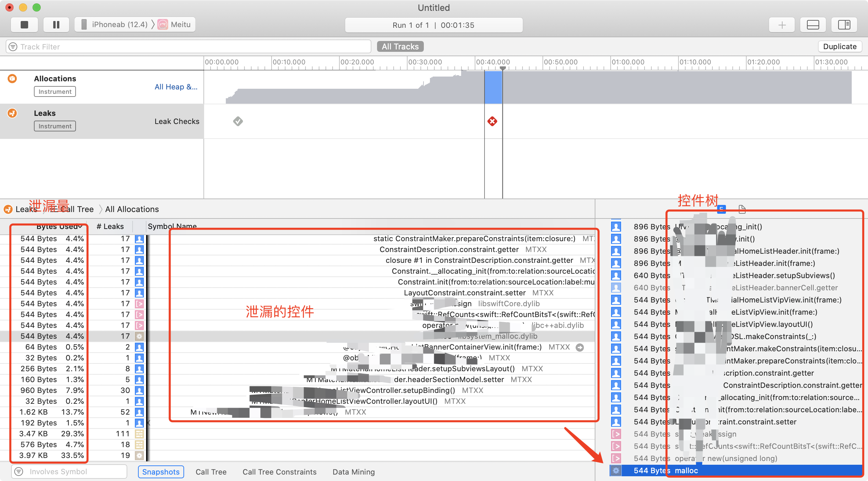Viewport: 868px width, 481px height.
Task: Click the Duplicate button
Action: click(840, 46)
